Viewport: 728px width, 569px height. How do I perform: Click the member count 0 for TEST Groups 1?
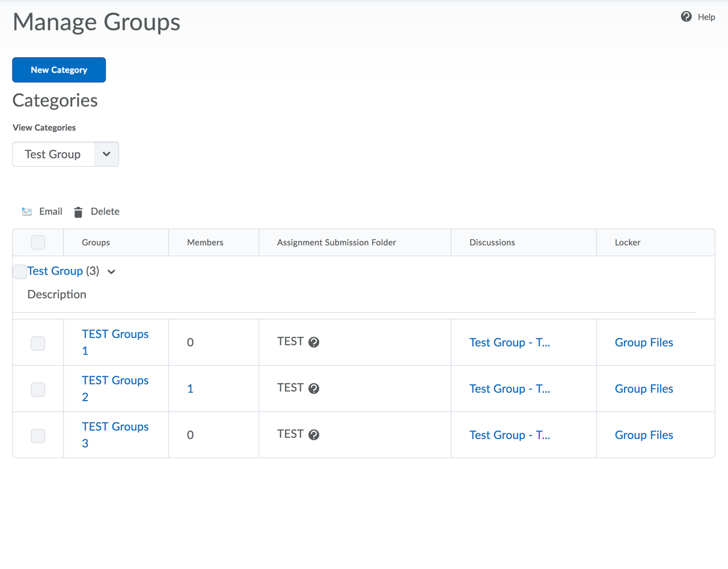(190, 342)
